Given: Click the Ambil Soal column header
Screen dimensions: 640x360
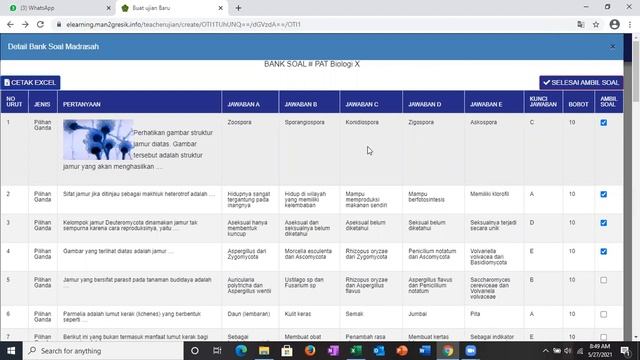Looking at the screenshot, I should pyautogui.click(x=609, y=102).
